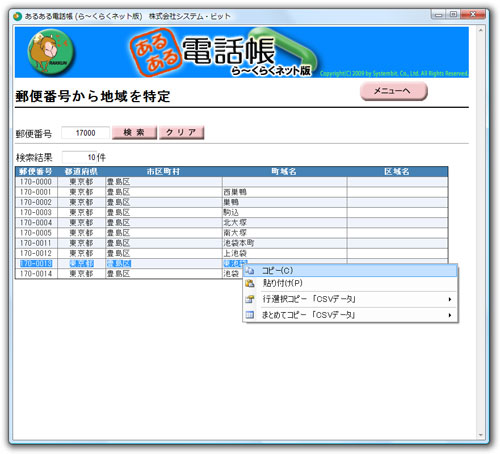Select the 170-0005 postal code cell
The height and width of the screenshot is (454, 500).
pos(36,233)
